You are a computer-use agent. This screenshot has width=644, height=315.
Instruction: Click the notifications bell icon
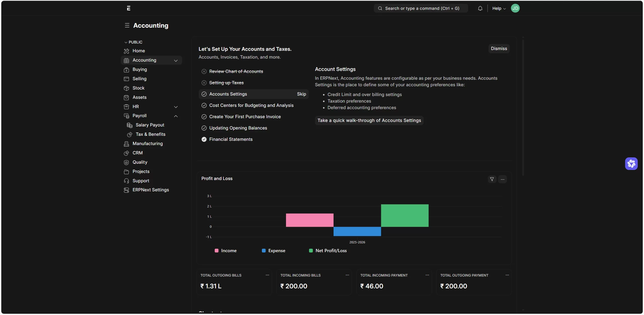480,8
